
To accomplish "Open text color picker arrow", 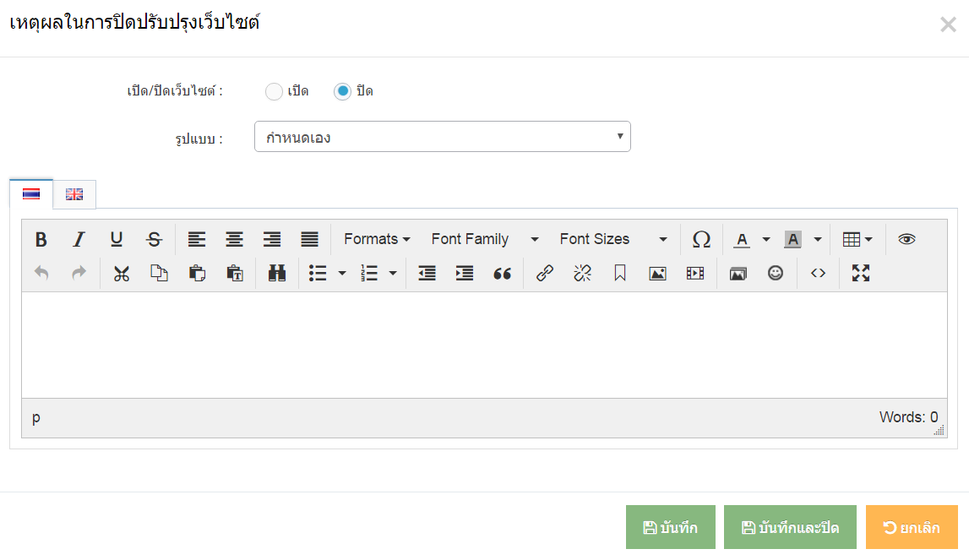I will pos(766,239).
